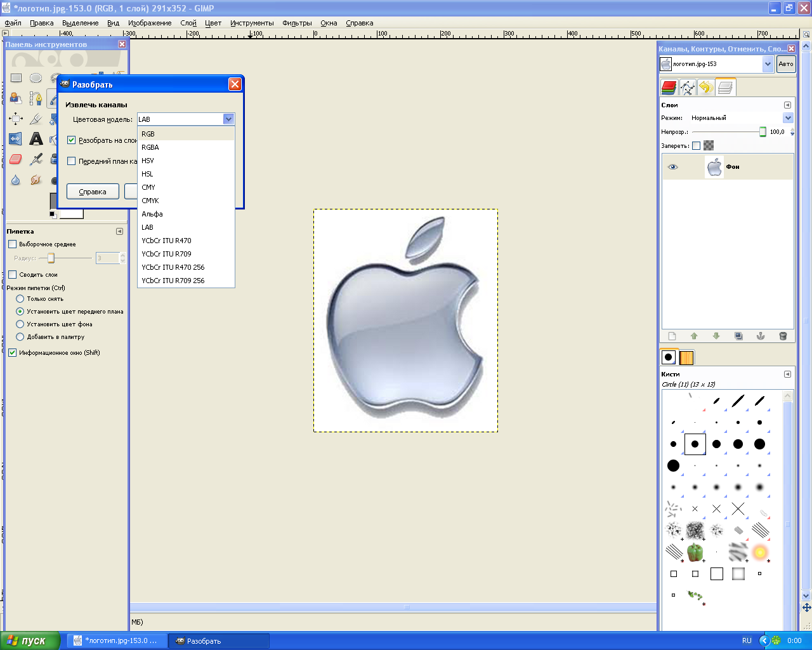Click the white background color swatch
Image resolution: width=812 pixels, height=650 pixels.
71,215
